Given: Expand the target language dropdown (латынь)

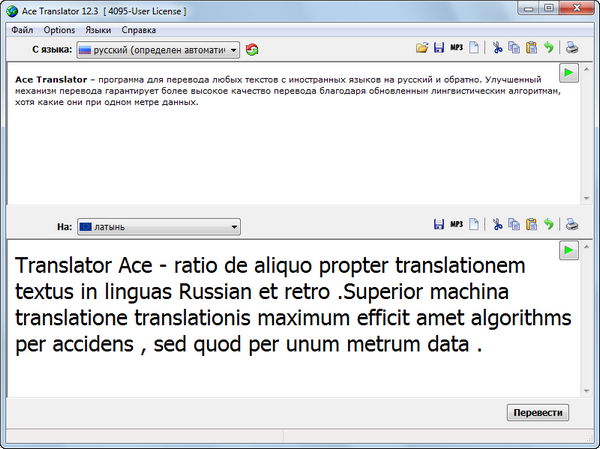Looking at the screenshot, I should click(x=158, y=227).
